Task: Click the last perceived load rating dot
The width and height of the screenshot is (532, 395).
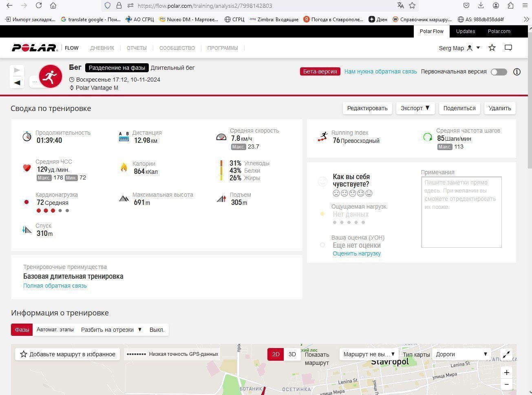Action: coord(363,222)
